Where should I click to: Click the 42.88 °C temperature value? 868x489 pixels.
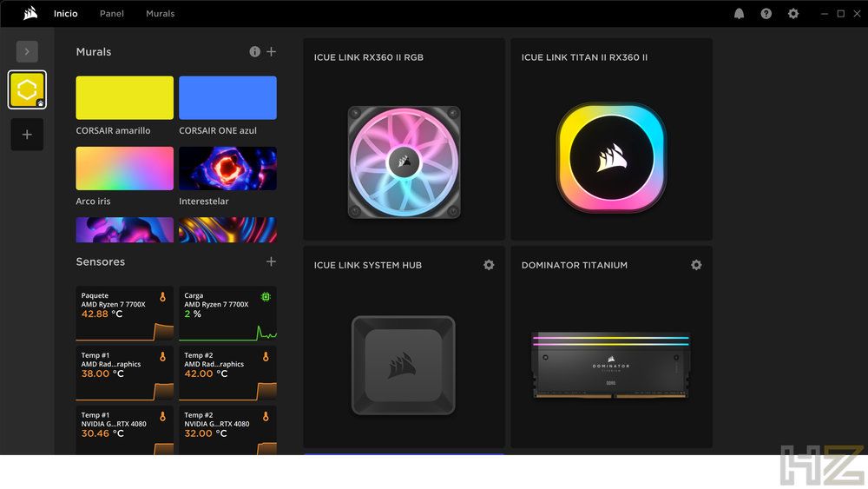[x=102, y=314]
